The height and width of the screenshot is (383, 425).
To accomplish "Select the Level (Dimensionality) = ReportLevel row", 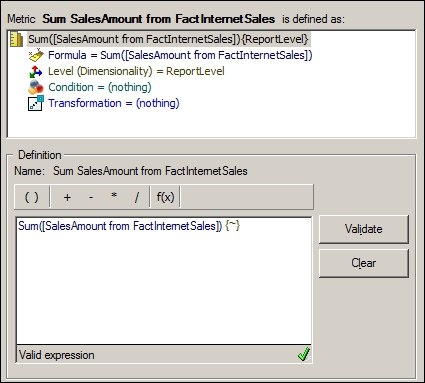I will tap(136, 71).
